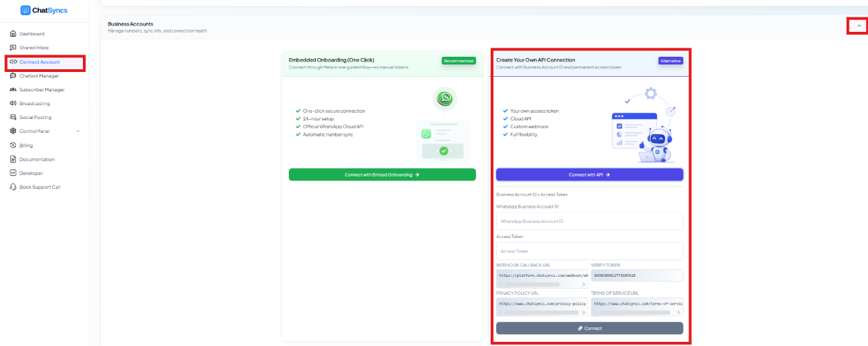868x346 pixels.
Task: Click the Documentation file icon
Action: click(13, 159)
